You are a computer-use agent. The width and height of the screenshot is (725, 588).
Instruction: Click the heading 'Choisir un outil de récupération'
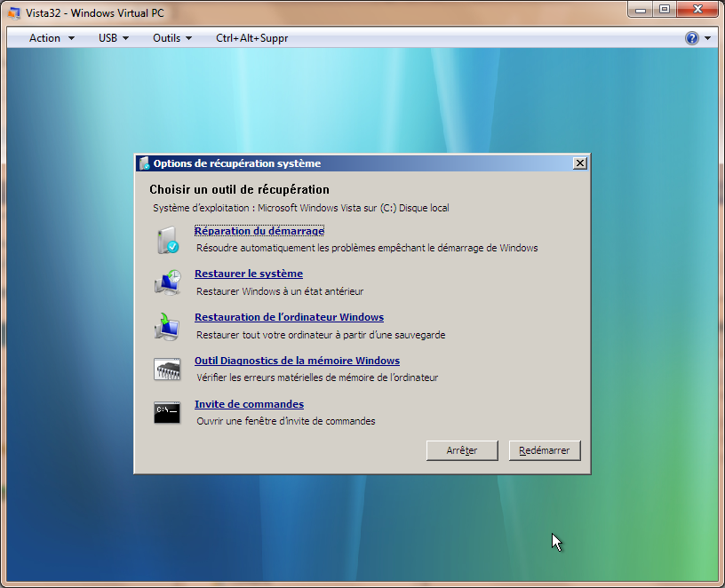240,189
